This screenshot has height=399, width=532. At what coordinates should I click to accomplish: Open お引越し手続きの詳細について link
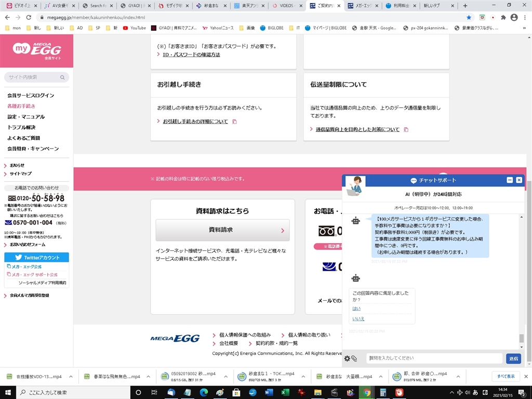pyautogui.click(x=195, y=122)
